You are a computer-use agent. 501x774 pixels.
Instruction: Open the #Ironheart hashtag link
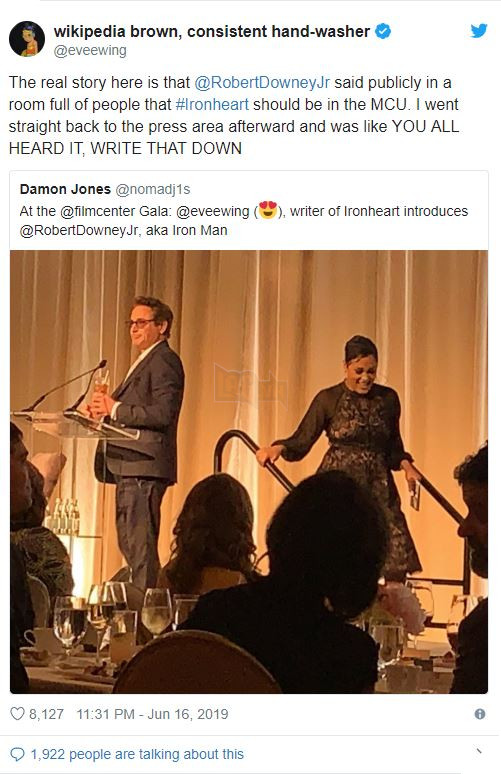(x=212, y=105)
